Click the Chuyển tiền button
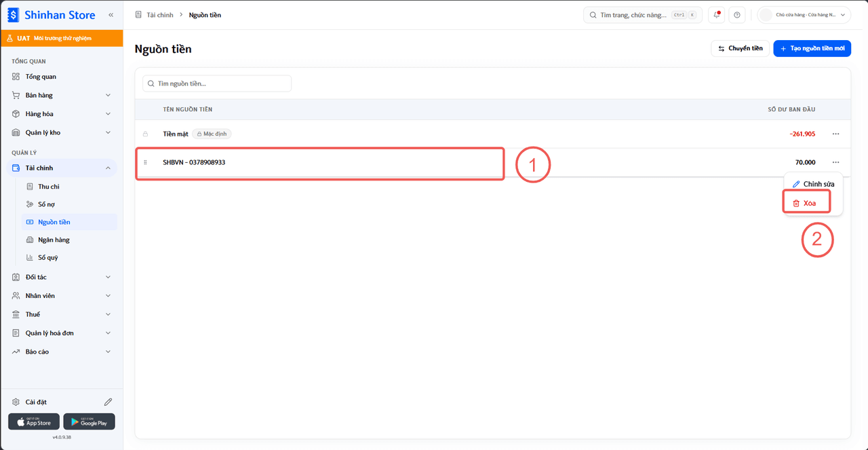This screenshot has height=450, width=868. pos(740,48)
